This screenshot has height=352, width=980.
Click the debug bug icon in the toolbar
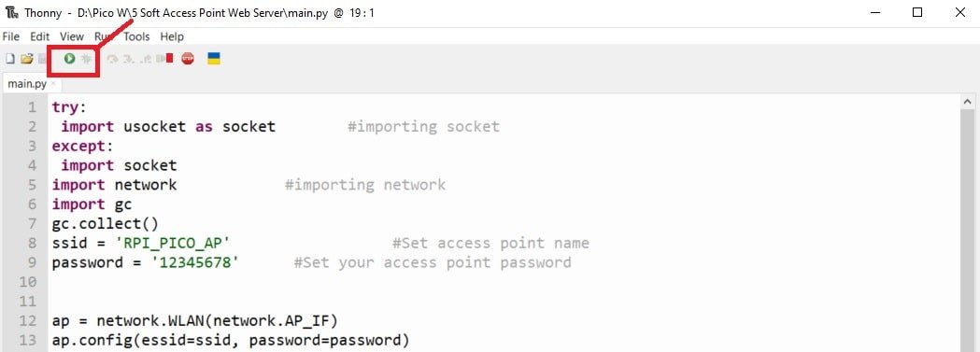[x=86, y=59]
